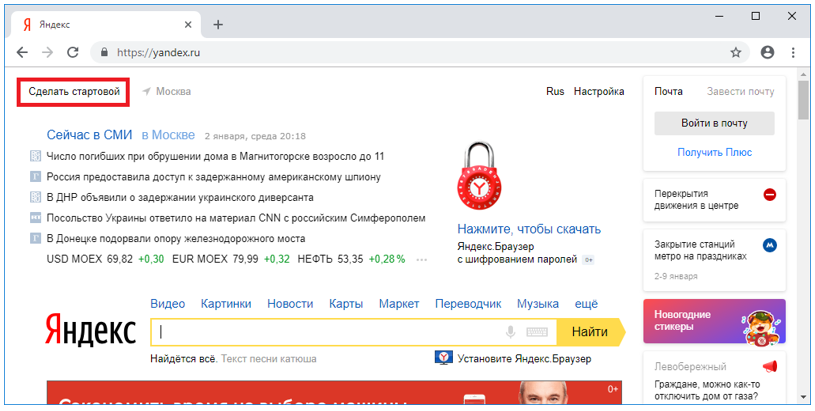Switch to в Москве news tab
815x411 pixels.
tap(168, 135)
